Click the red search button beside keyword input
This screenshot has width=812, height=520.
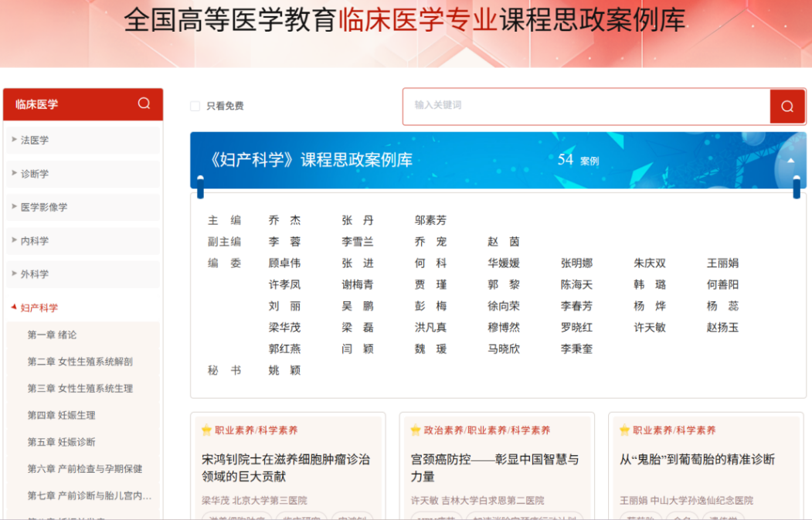coord(787,107)
